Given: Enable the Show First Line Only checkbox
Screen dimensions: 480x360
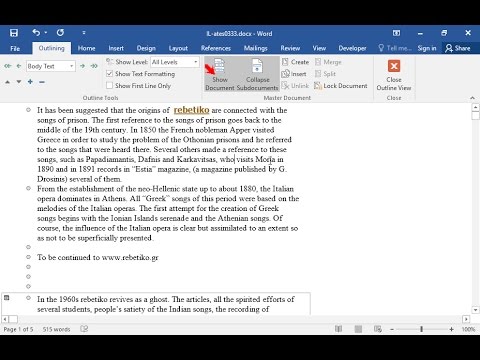Looking at the screenshot, I should point(109,86).
